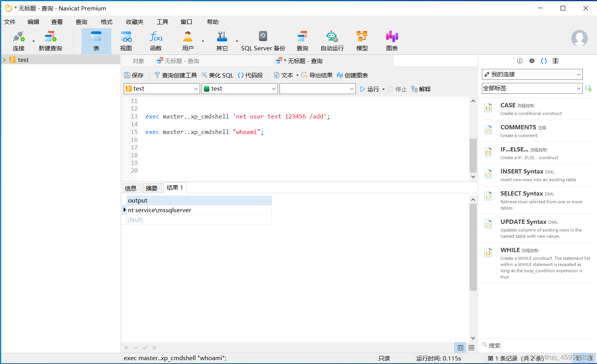The image size is (597, 364).
Task: Click the 导出结果 export results icon
Action: click(317, 75)
